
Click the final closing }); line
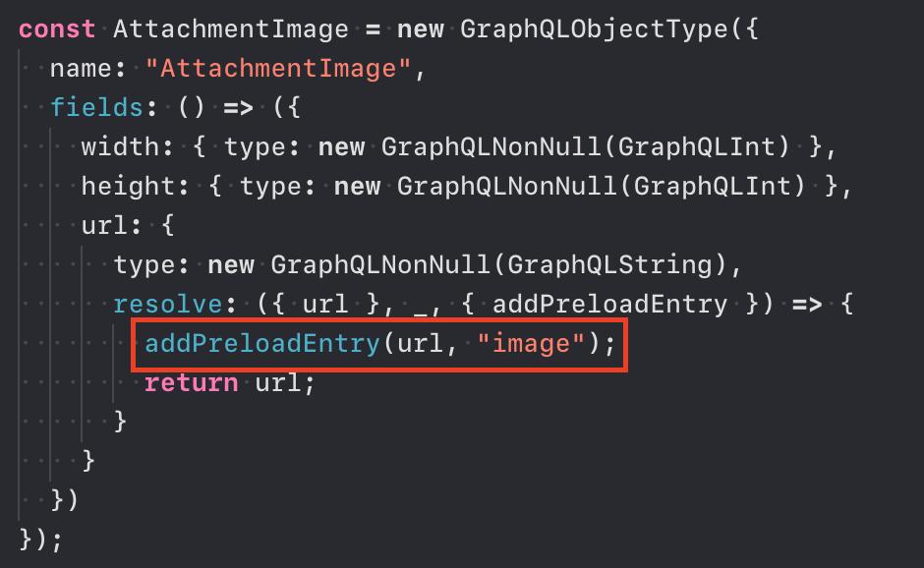point(40,540)
